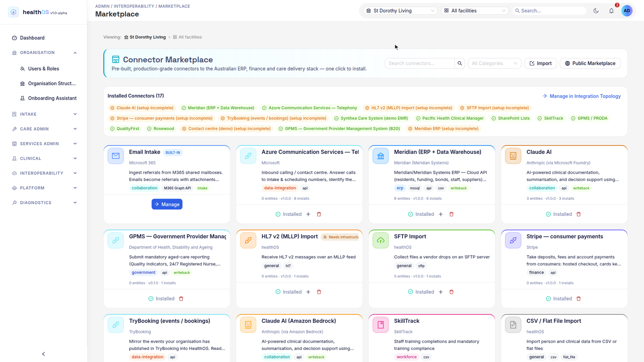
Task: Click 'Stripe — consumer payments (setup incomplete)' chip
Action: point(161,118)
